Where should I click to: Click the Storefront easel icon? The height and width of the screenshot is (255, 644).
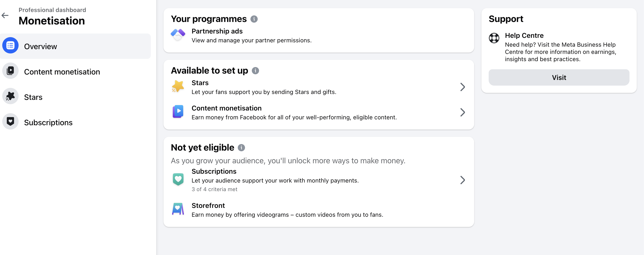point(178,209)
